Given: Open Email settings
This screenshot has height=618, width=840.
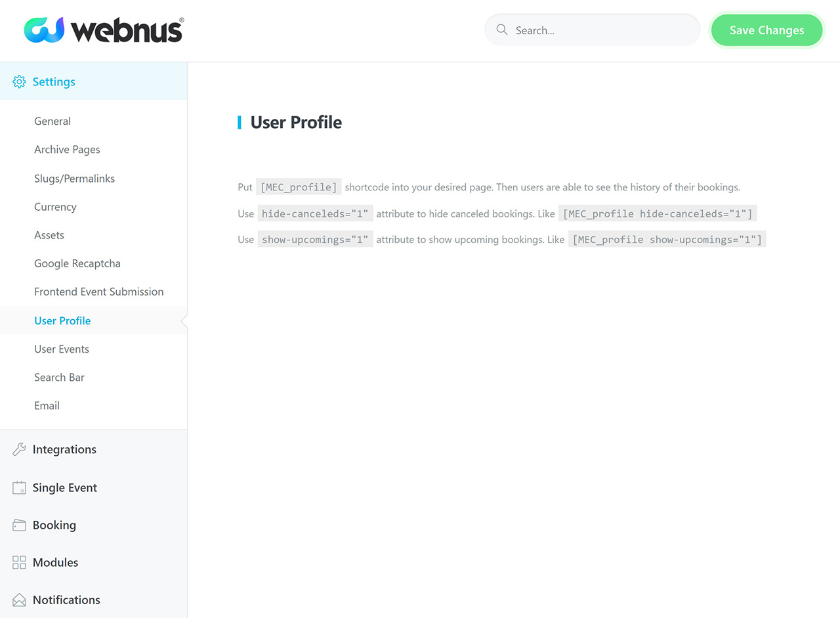Looking at the screenshot, I should tap(47, 406).
